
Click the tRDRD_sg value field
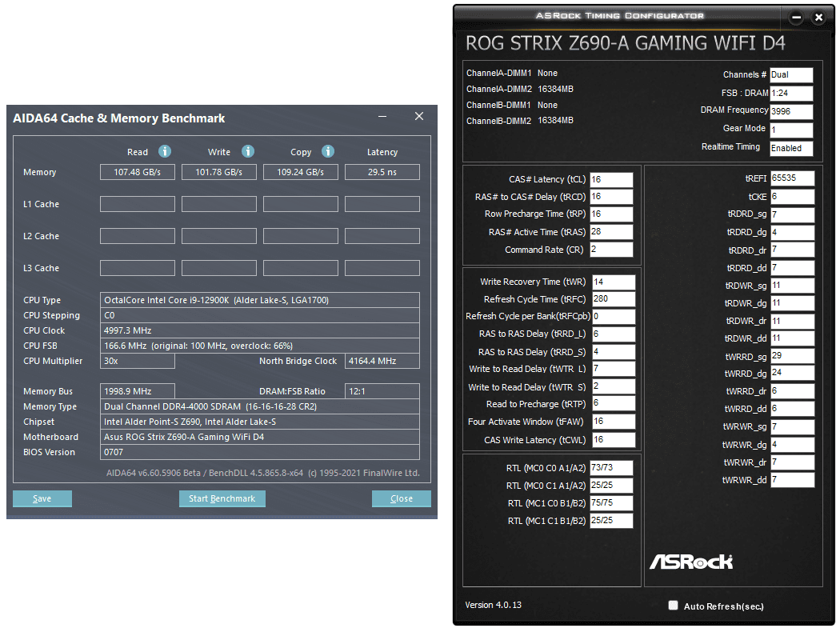pos(792,214)
